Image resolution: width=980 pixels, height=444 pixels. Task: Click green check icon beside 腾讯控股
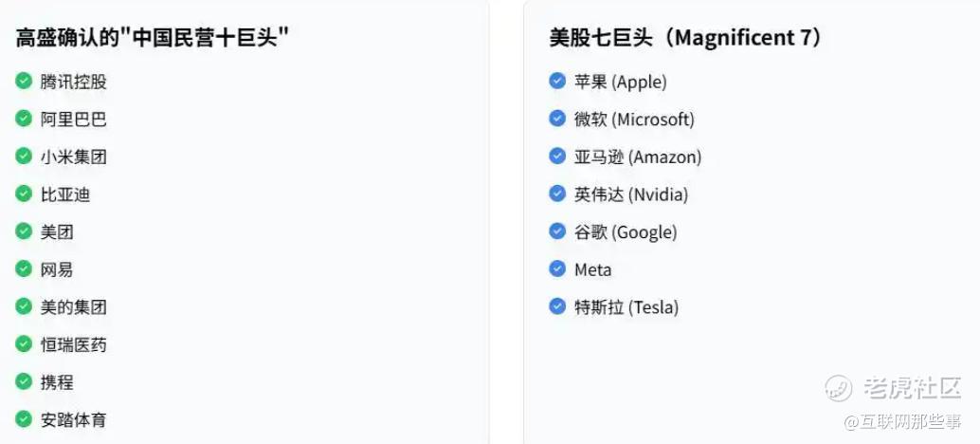(24, 81)
